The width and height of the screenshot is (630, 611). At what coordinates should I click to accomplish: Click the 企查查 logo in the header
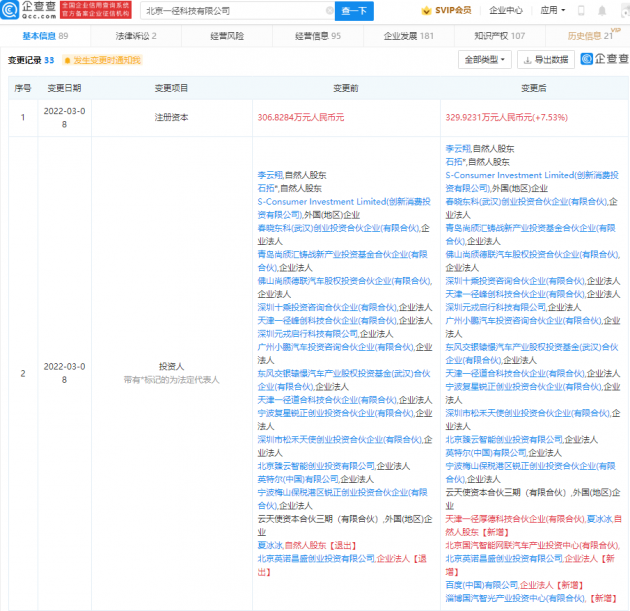point(30,11)
